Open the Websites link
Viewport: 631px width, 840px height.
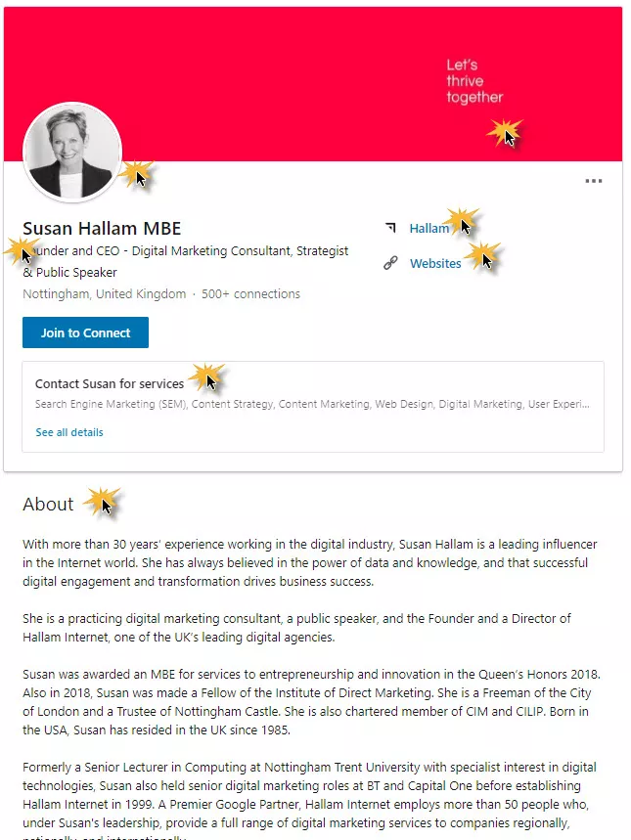point(434,263)
